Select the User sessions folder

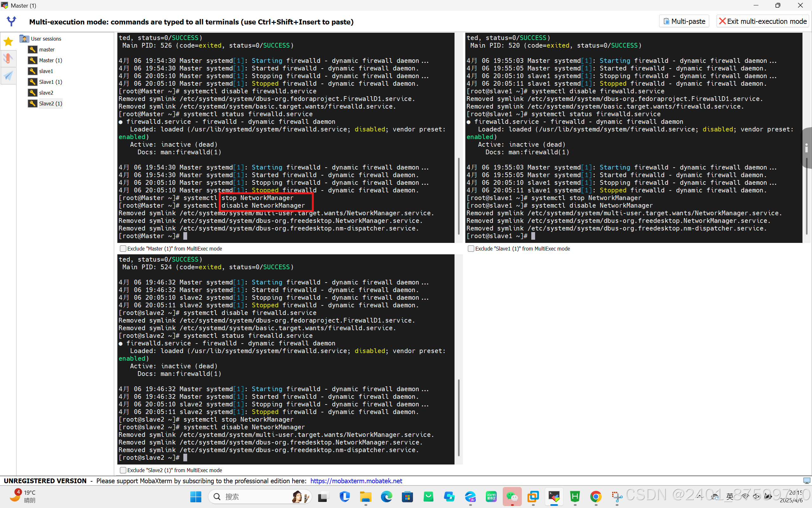tap(41, 39)
